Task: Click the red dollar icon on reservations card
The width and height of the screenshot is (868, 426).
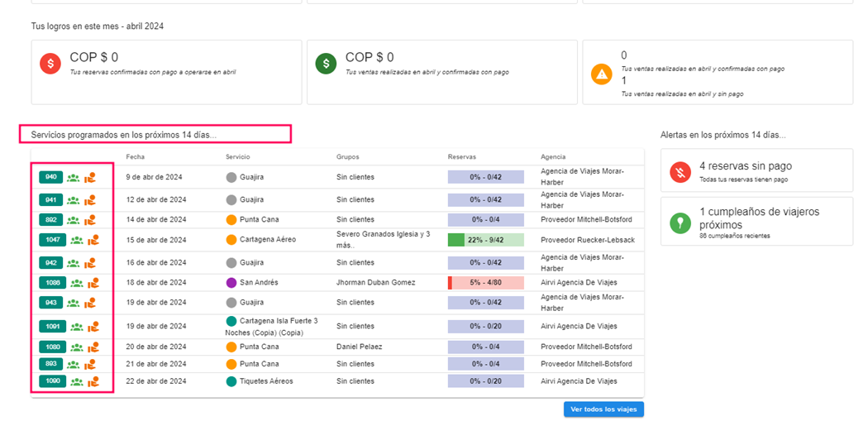Action: (50, 63)
